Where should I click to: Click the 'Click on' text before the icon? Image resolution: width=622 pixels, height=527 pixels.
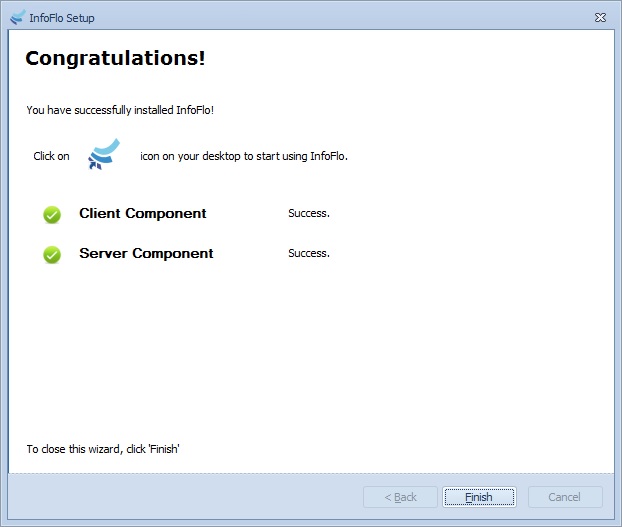(51, 156)
